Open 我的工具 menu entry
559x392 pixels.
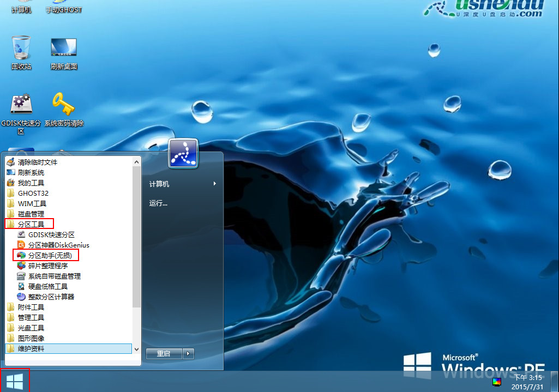pos(69,183)
